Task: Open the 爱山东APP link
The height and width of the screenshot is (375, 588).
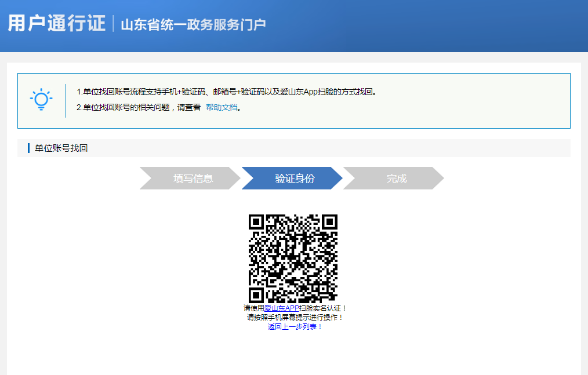Action: click(281, 308)
